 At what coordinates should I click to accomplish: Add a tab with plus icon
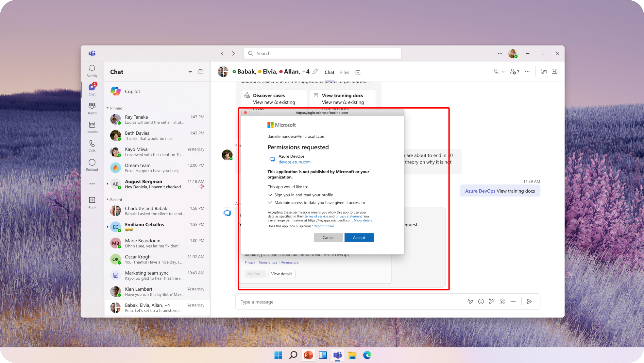click(358, 73)
